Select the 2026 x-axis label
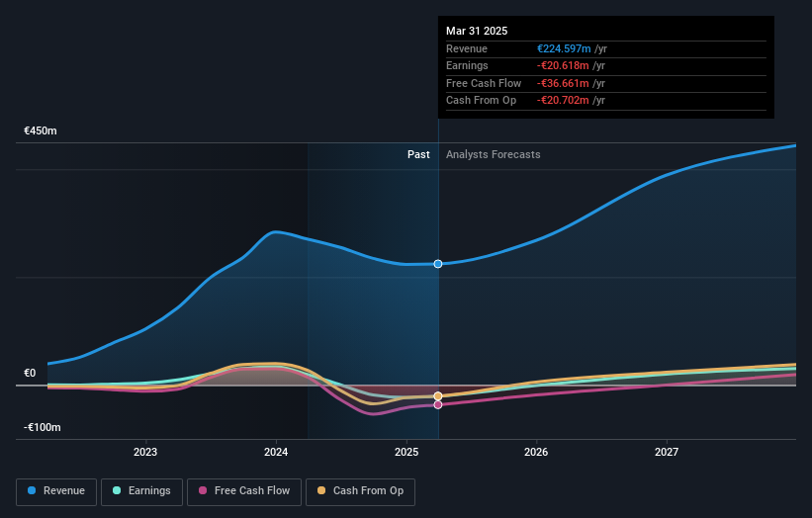The width and height of the screenshot is (812, 518). pos(536,452)
